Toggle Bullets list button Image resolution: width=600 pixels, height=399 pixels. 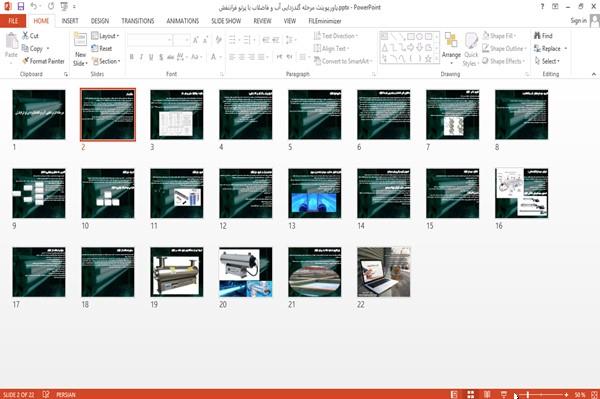(x=233, y=40)
